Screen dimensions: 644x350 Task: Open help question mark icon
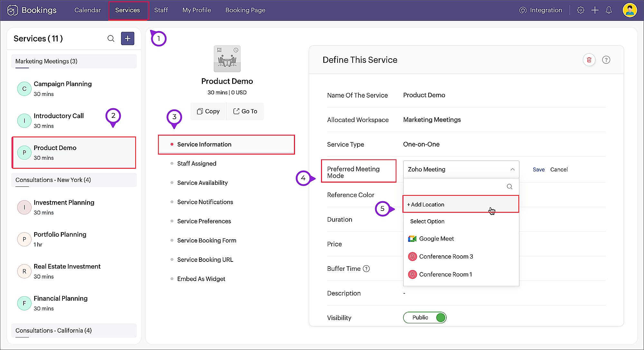pos(606,60)
